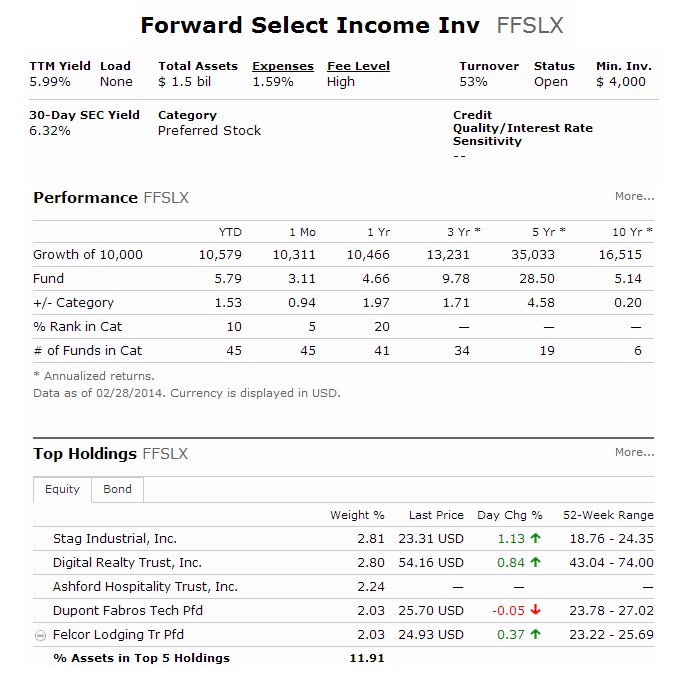Select Stag Industrial, Inc. holding
This screenshot has height=689, width=700.
tap(115, 539)
